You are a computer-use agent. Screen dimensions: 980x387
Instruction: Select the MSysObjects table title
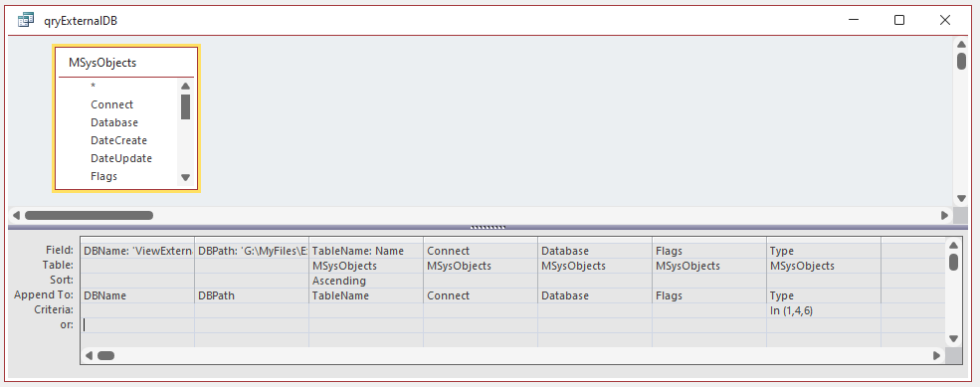102,63
